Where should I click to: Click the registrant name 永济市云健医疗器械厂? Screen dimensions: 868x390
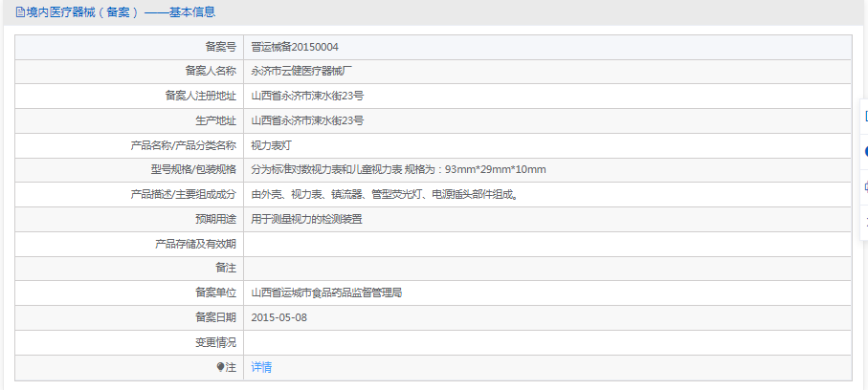click(x=302, y=71)
